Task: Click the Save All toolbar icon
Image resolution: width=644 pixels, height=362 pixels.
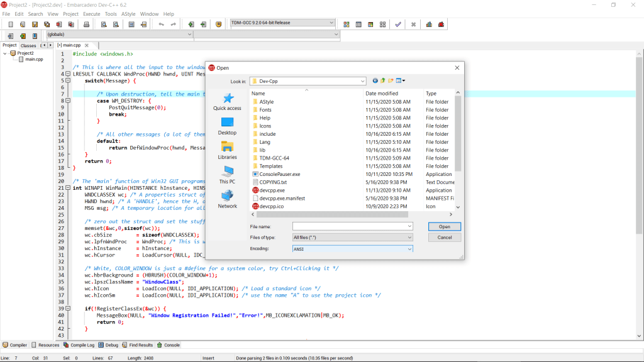Action: [x=47, y=25]
